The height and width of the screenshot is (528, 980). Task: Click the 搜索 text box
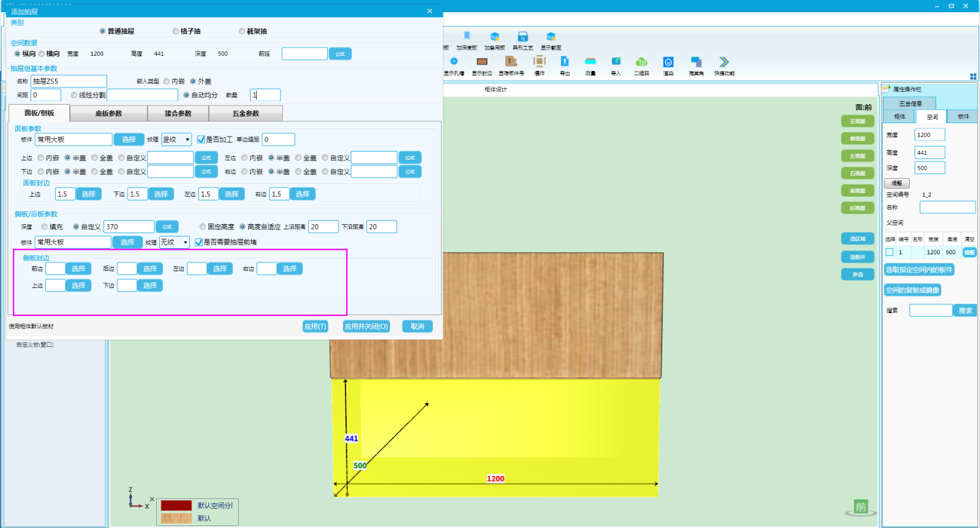[931, 311]
